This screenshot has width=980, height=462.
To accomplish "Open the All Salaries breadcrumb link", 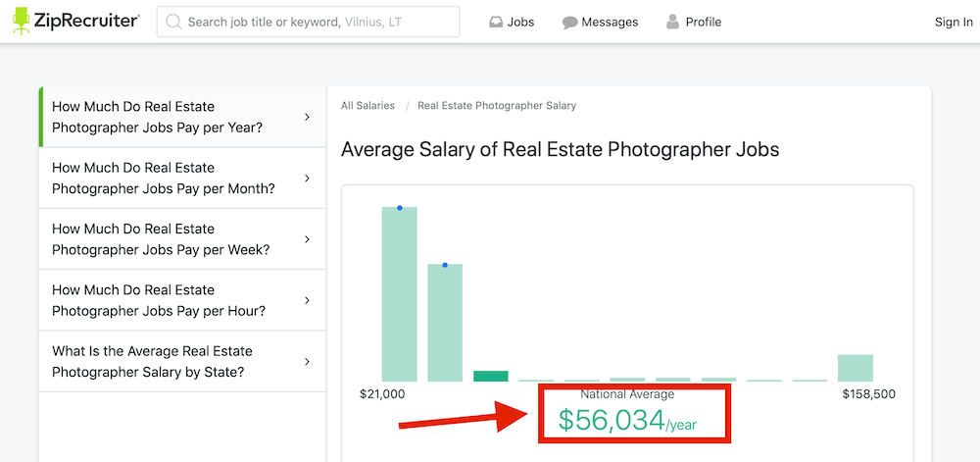I will [367, 105].
